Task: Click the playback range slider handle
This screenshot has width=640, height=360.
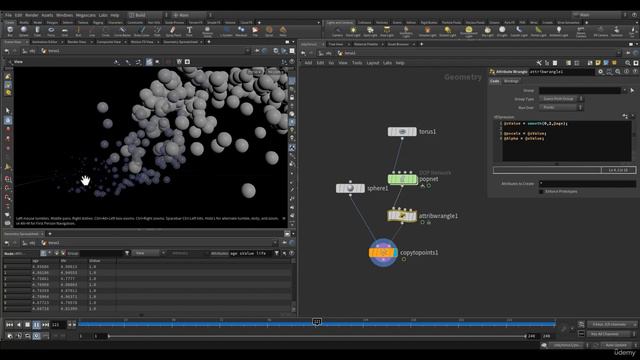Action: click(x=109, y=336)
